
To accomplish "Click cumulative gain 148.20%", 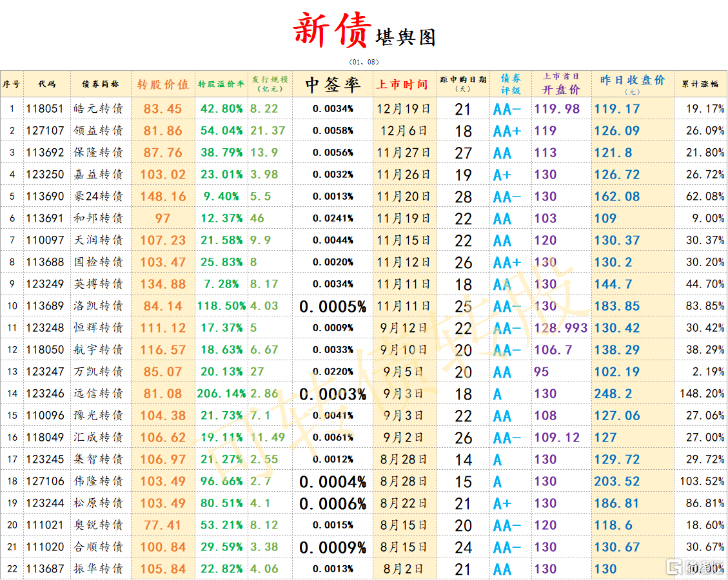I will pyautogui.click(x=702, y=394).
